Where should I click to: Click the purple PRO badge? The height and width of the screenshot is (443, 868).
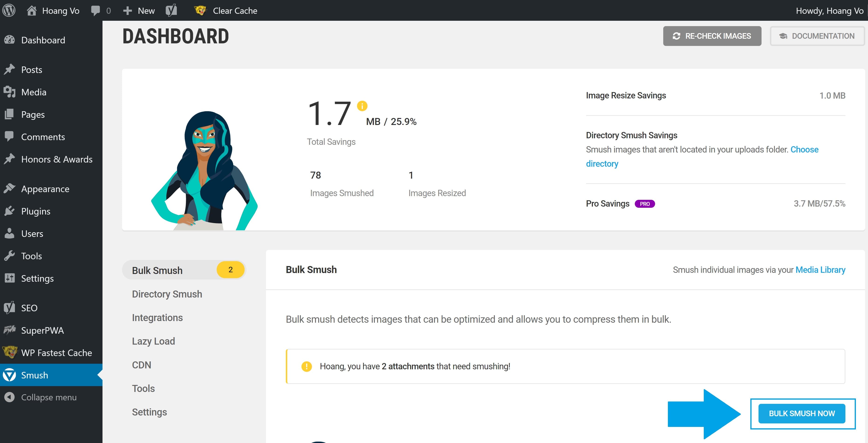pyautogui.click(x=645, y=204)
